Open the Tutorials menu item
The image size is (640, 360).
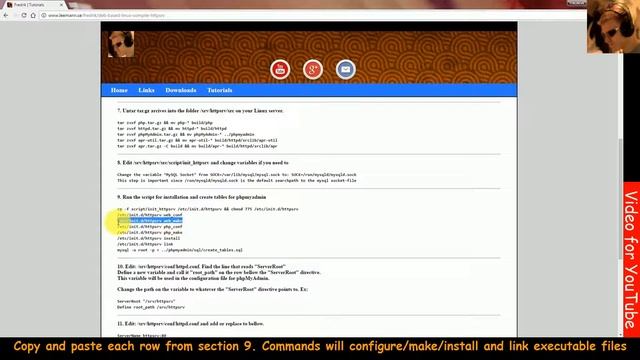tap(220, 90)
